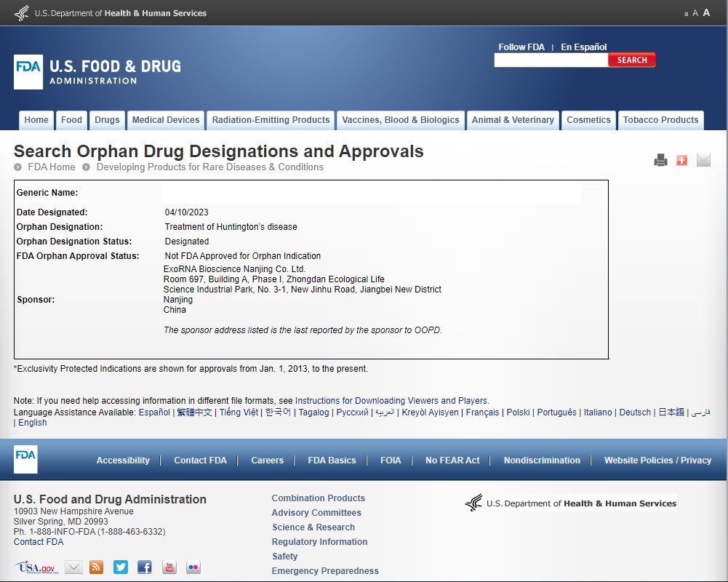Open the Science & Research link
728x582 pixels.
[313, 527]
